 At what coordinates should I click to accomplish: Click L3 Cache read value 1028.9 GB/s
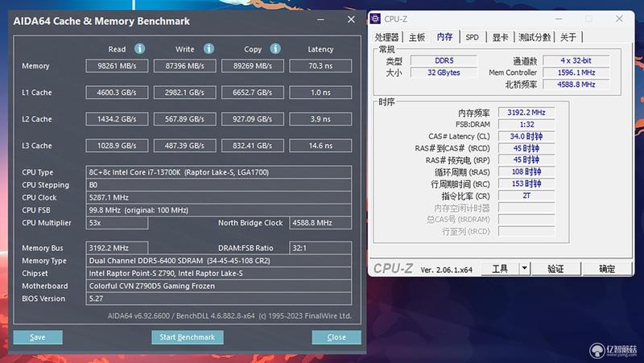117,146
